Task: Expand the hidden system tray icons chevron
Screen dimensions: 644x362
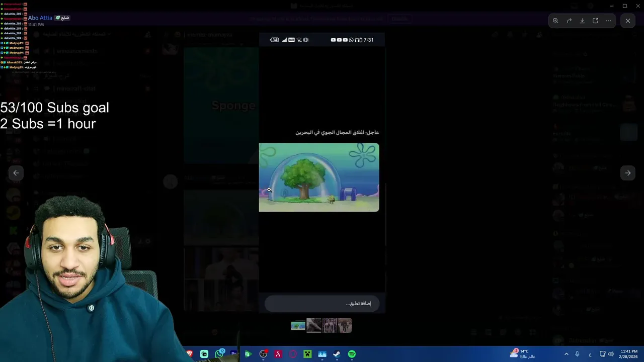Action: click(566, 354)
